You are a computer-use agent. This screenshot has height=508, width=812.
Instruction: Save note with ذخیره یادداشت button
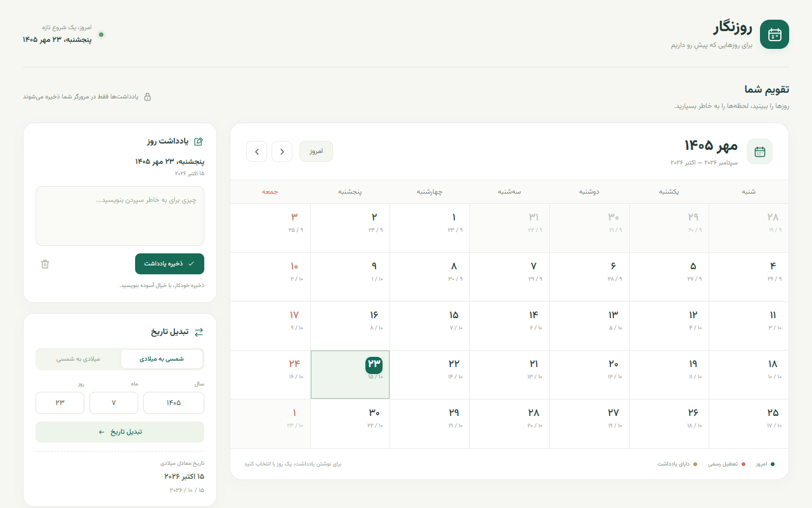[169, 264]
